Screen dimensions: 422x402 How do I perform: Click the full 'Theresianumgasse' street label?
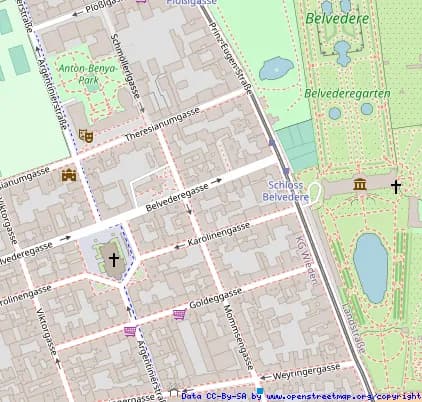pos(162,124)
